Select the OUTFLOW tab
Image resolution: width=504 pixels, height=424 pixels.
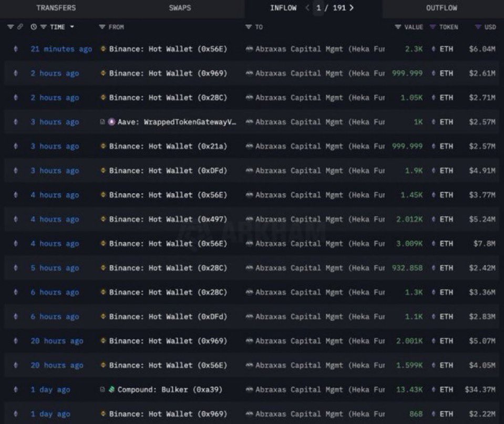[x=441, y=8]
